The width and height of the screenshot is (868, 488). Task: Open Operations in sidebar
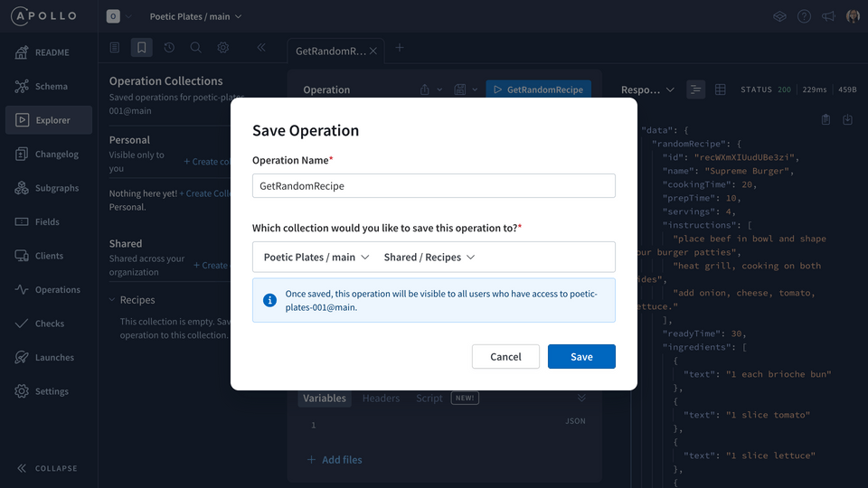pos(49,289)
